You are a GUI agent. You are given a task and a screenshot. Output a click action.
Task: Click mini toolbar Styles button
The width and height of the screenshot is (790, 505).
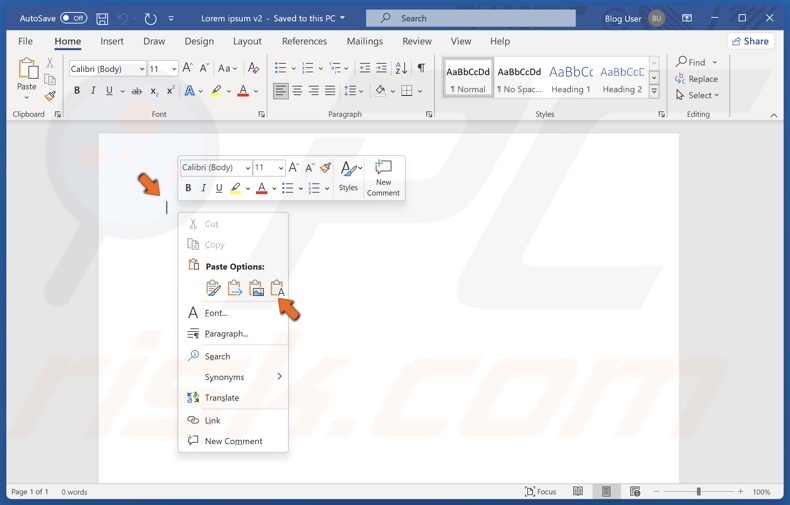pyautogui.click(x=349, y=176)
